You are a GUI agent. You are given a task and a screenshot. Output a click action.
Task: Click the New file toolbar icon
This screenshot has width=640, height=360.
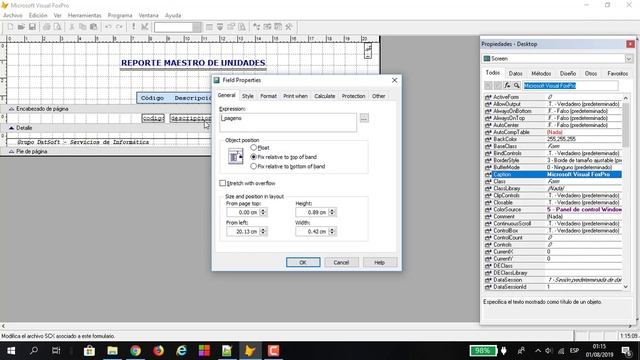point(10,27)
